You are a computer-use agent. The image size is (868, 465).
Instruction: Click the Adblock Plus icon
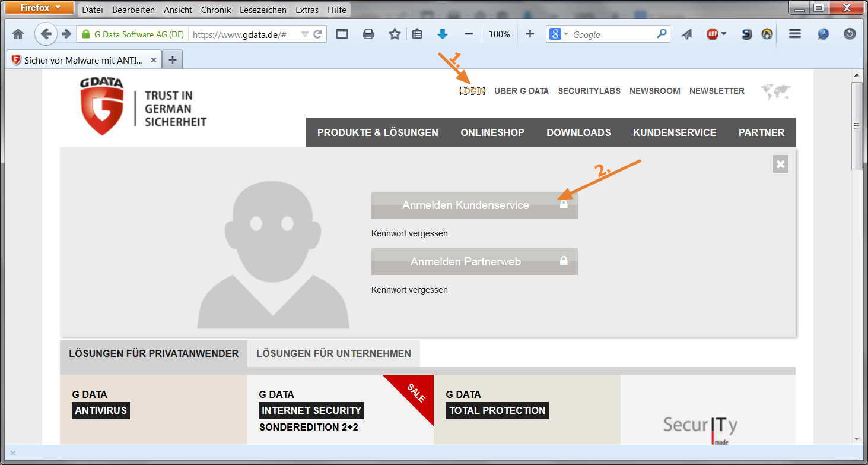(712, 34)
